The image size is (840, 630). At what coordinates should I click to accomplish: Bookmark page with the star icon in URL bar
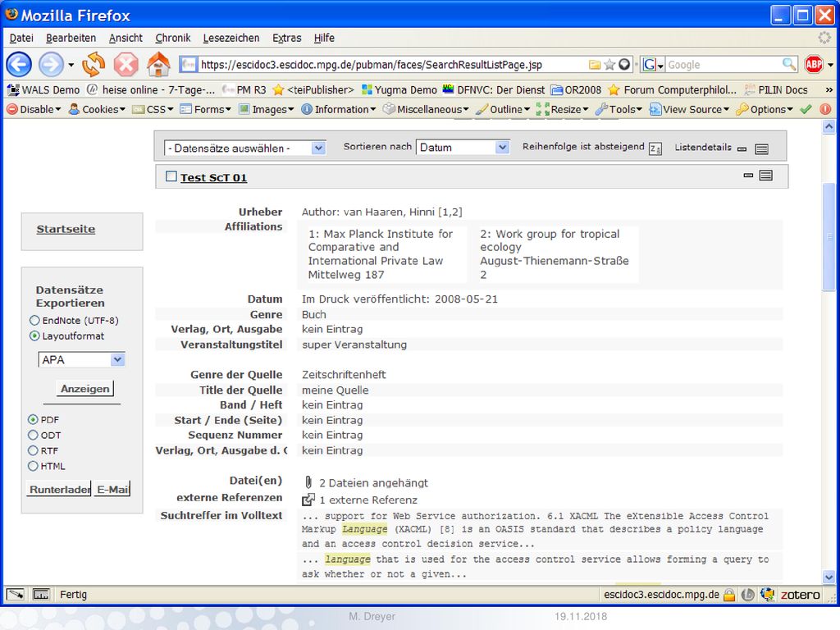[609, 65]
